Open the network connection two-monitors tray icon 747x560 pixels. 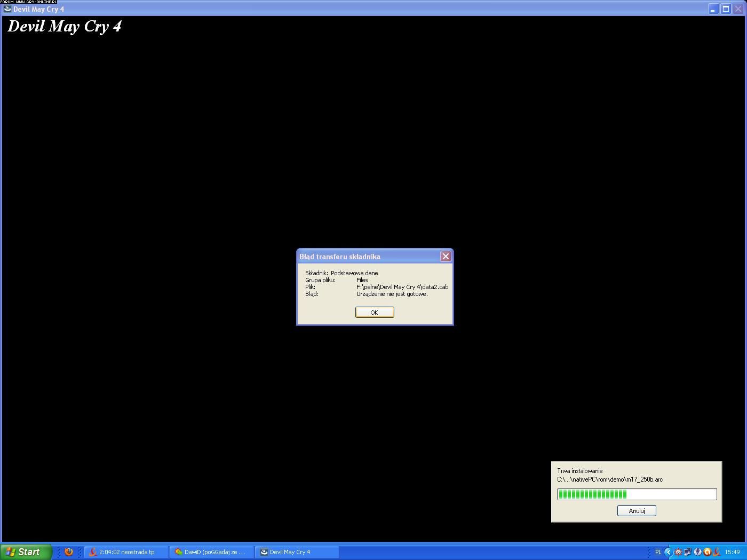pos(688,552)
